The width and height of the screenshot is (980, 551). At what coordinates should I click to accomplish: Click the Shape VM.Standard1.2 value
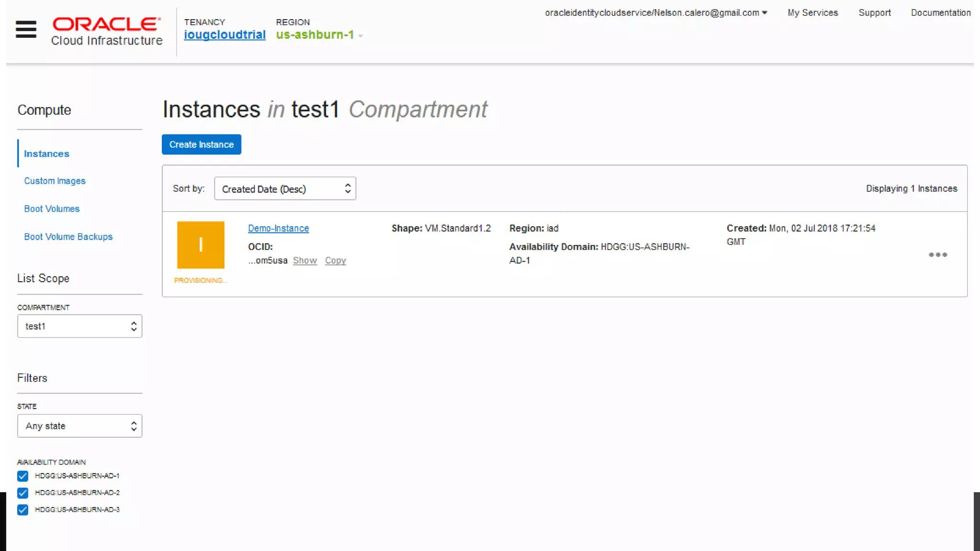pos(457,228)
